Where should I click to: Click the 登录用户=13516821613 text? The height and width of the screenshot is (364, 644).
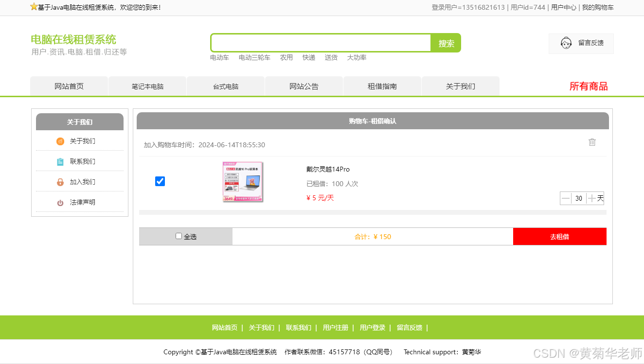point(468,7)
